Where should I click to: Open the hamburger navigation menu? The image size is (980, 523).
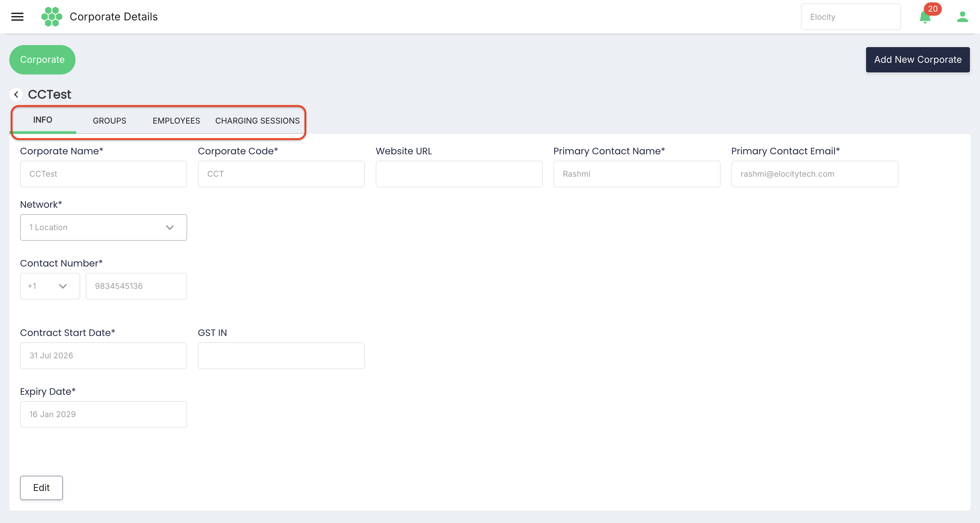point(17,17)
